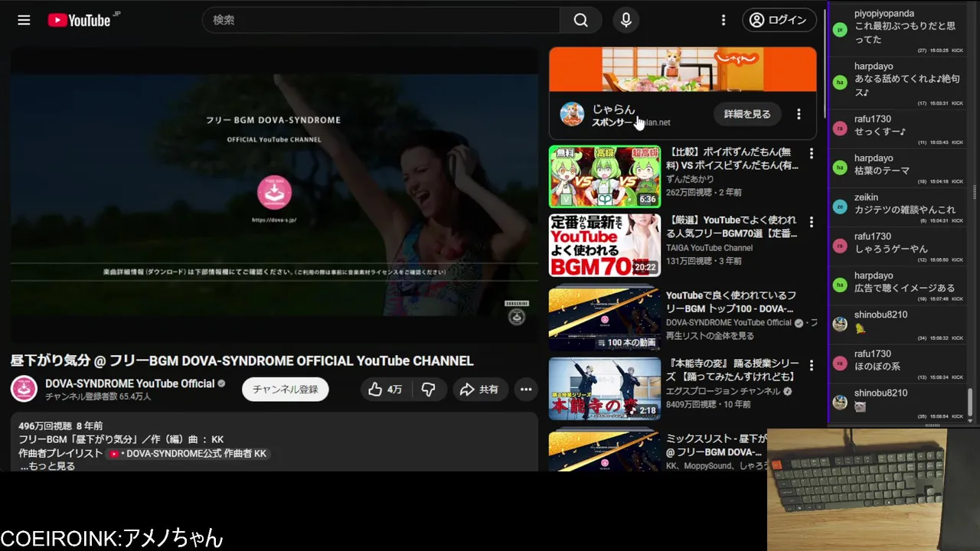Image resolution: width=980 pixels, height=551 pixels.
Task: Open ずんだもん comparison video thumbnail
Action: point(605,177)
